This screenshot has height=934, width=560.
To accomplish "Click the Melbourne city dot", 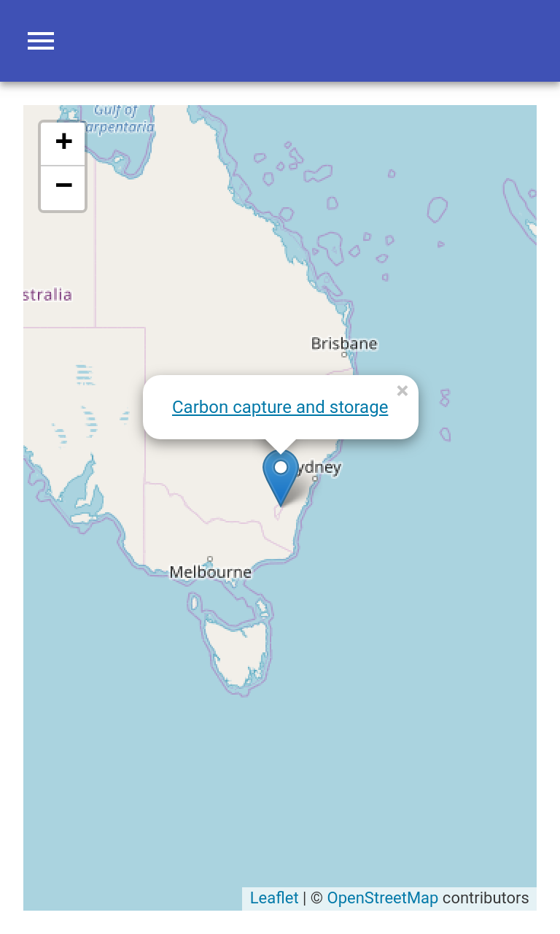I will [210, 560].
